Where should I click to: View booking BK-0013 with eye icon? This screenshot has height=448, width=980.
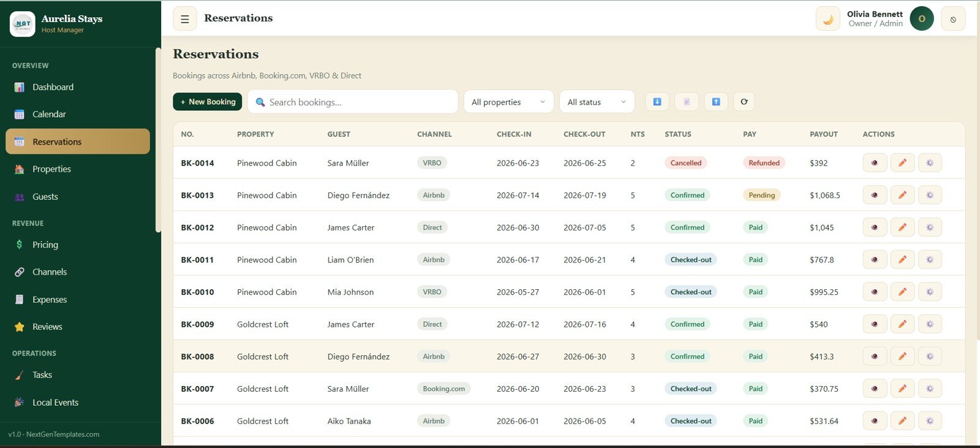[875, 196]
